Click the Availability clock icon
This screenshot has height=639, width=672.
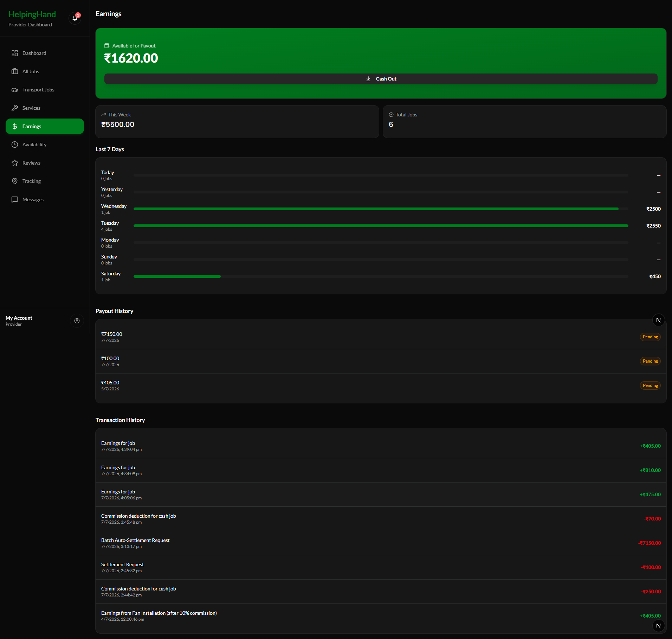point(15,145)
